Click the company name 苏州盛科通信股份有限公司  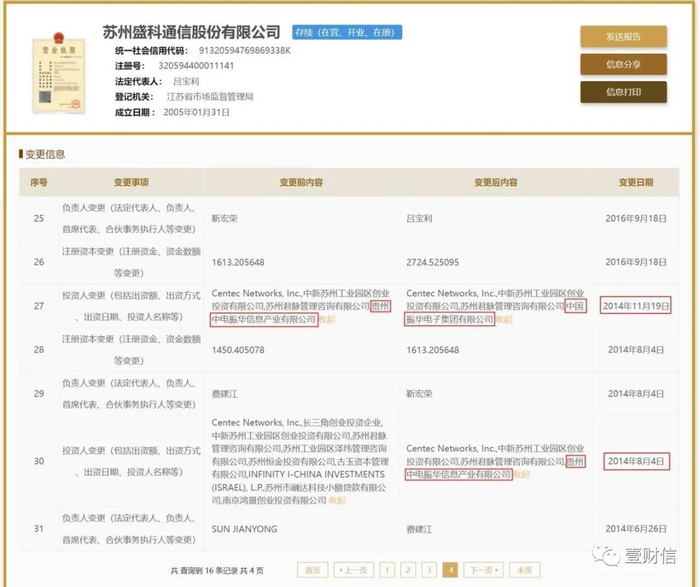192,32
